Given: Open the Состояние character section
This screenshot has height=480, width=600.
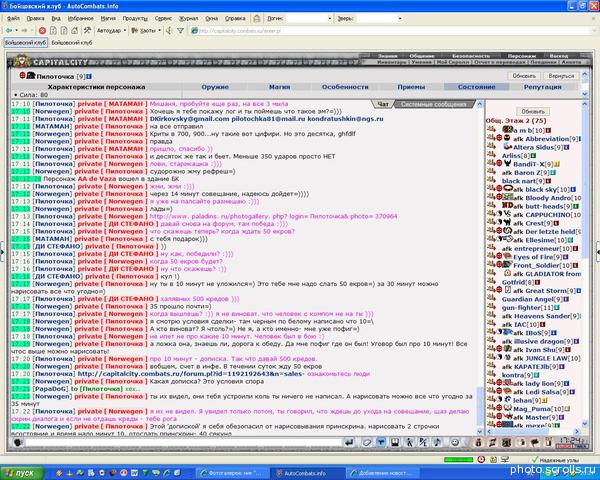Looking at the screenshot, I should (476, 87).
